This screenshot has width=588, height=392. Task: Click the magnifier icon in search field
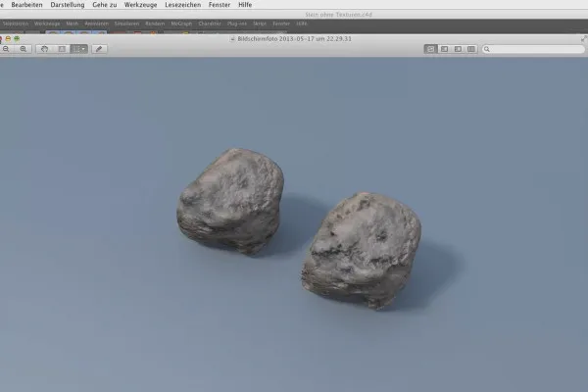point(487,49)
